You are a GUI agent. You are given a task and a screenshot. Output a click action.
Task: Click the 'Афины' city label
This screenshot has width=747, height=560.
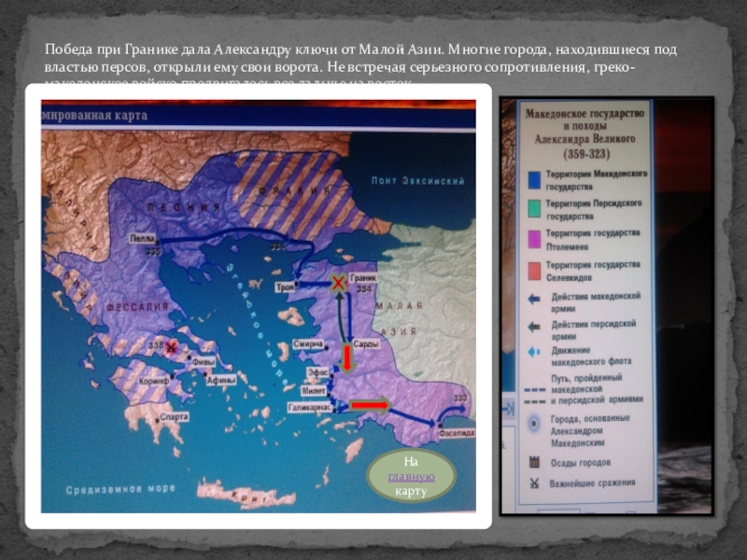[x=221, y=381]
